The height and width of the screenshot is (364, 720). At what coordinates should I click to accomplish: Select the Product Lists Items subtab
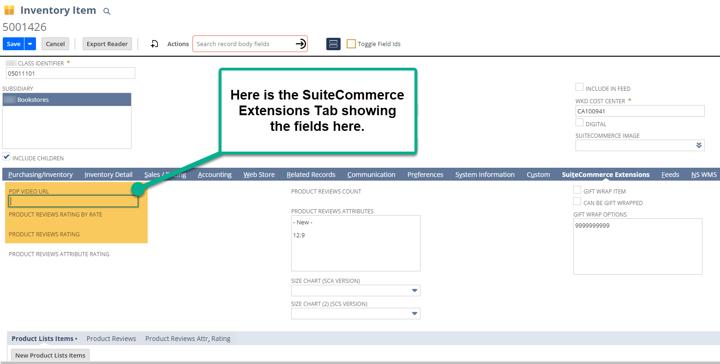click(x=44, y=338)
